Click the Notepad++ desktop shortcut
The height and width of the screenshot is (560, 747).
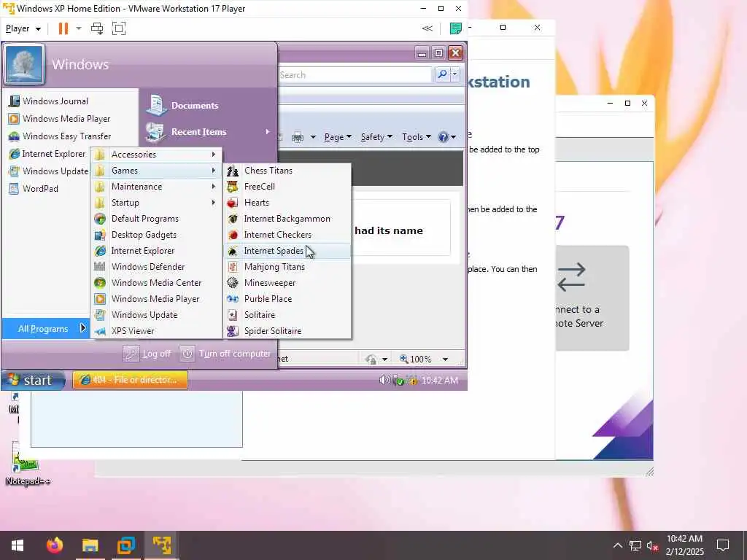(27, 464)
